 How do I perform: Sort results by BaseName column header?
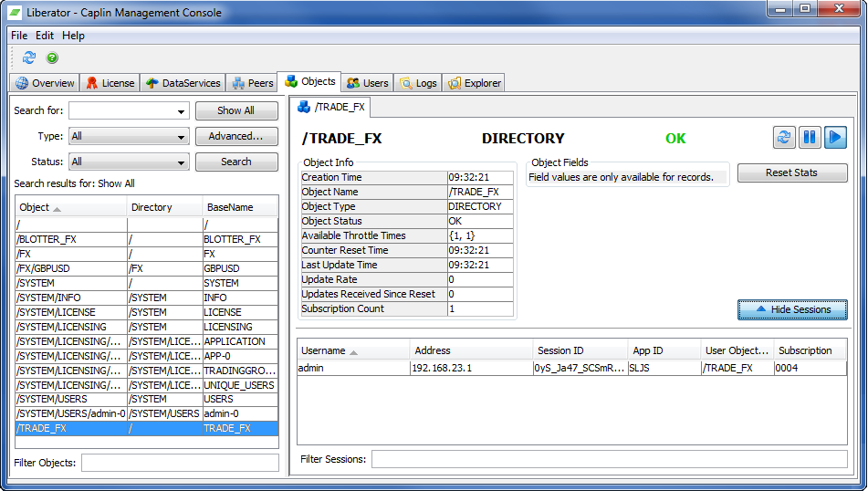click(x=240, y=207)
